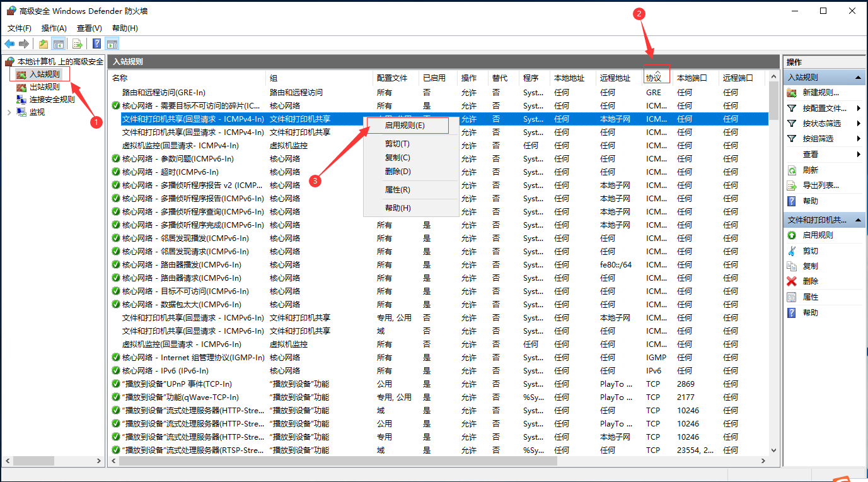Open the 文件(F) menu
The height and width of the screenshot is (482, 868).
click(x=20, y=28)
